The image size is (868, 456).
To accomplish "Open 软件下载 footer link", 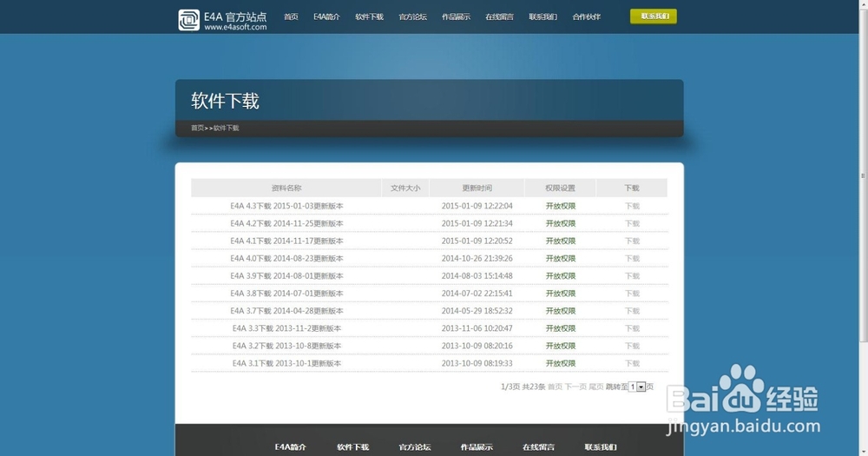I will (x=352, y=446).
